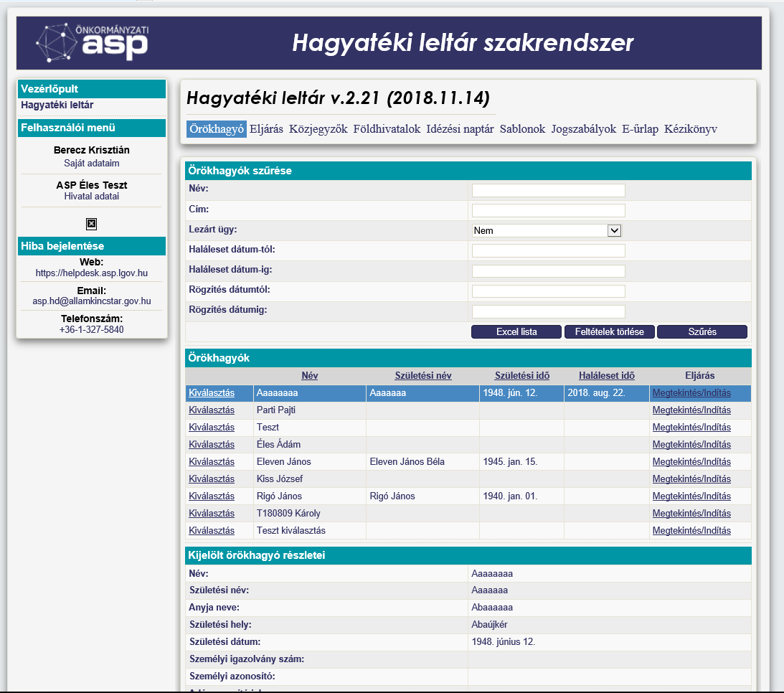Click Kiválasztás for Parti Pajti

point(212,410)
